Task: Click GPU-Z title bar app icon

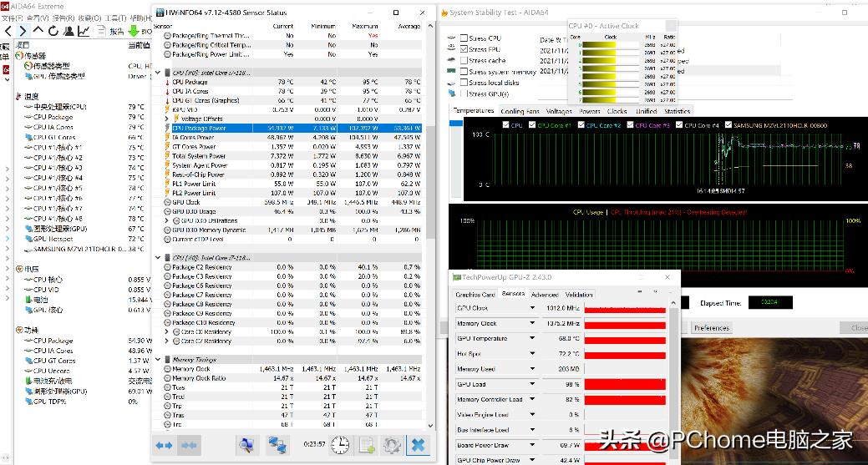Action: (457, 277)
